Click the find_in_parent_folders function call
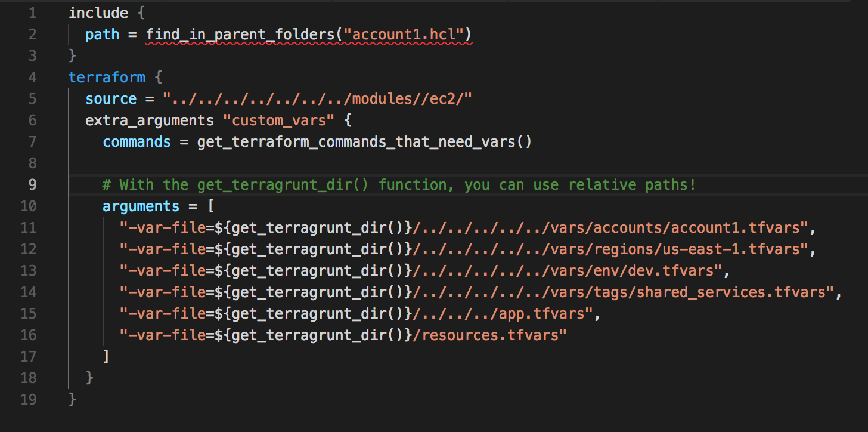This screenshot has height=432, width=868. coord(240,34)
